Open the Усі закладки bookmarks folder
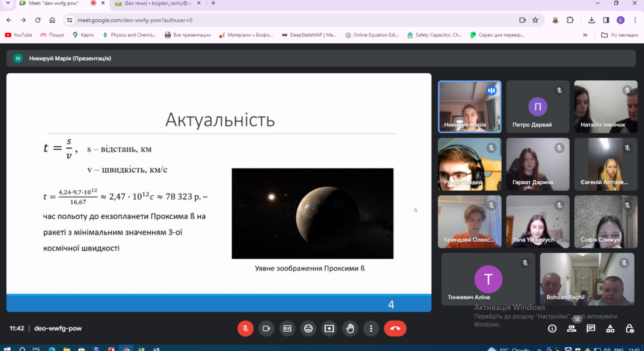 619,35
